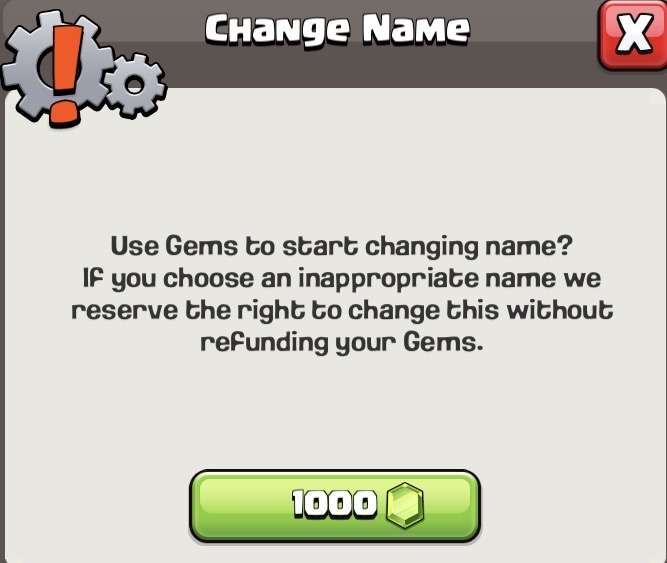Tap the center hole of small gear
The height and width of the screenshot is (563, 667).
(x=134, y=85)
